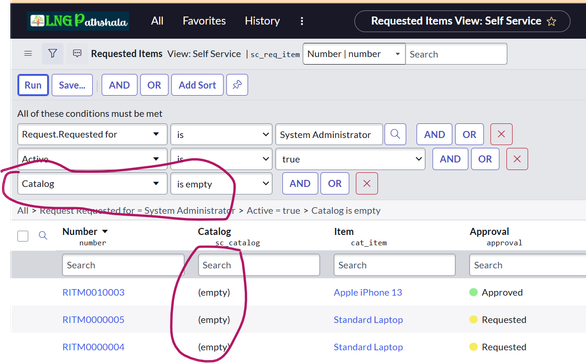Remove the Catalog condition
Viewport: 586px width, 364px height.
tap(367, 183)
